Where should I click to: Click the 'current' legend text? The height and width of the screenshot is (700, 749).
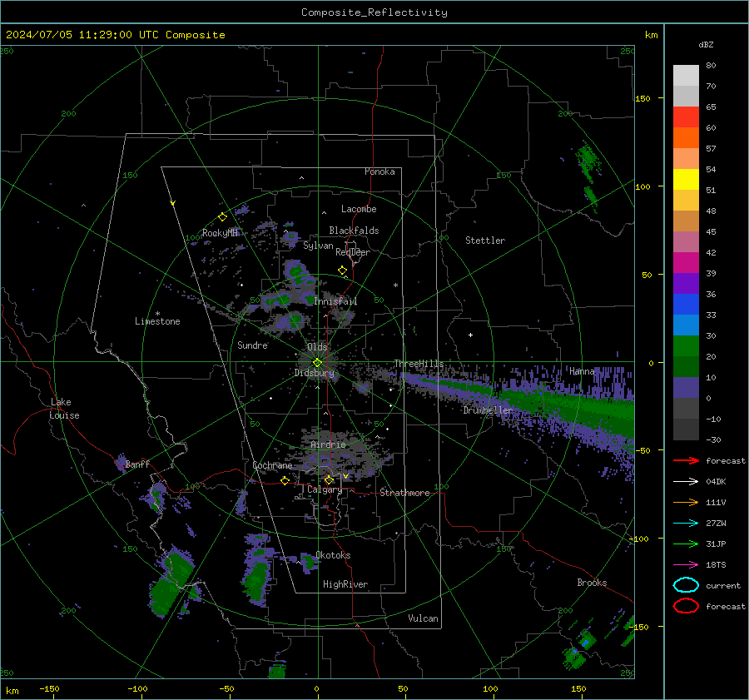[723, 585]
